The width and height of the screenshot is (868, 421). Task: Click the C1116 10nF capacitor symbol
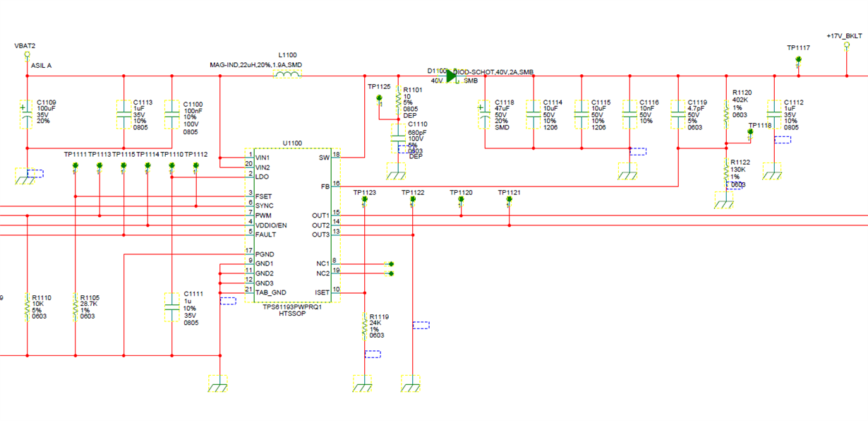click(629, 114)
